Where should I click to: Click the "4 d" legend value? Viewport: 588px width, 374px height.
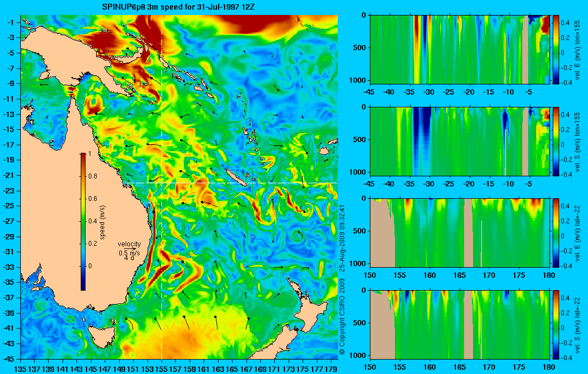pos(129,258)
